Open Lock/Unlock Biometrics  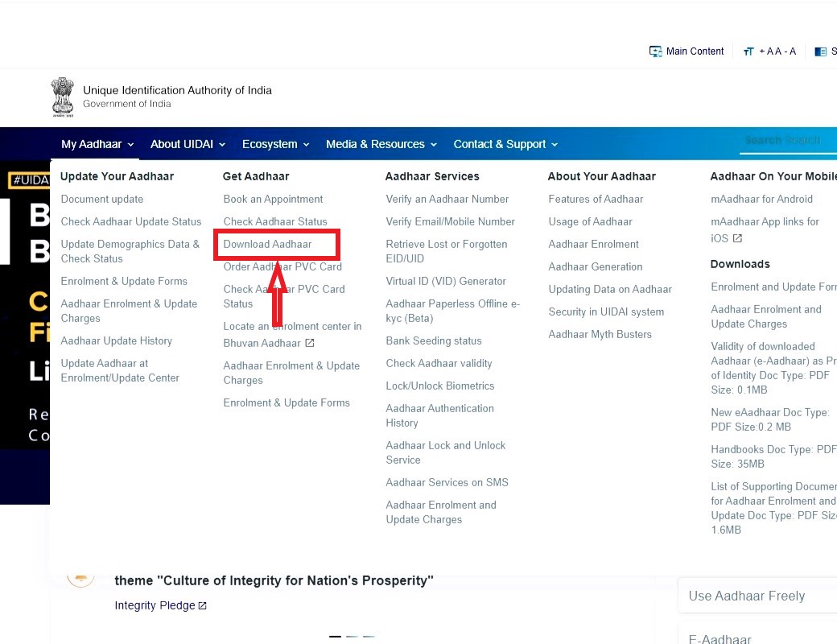440,386
